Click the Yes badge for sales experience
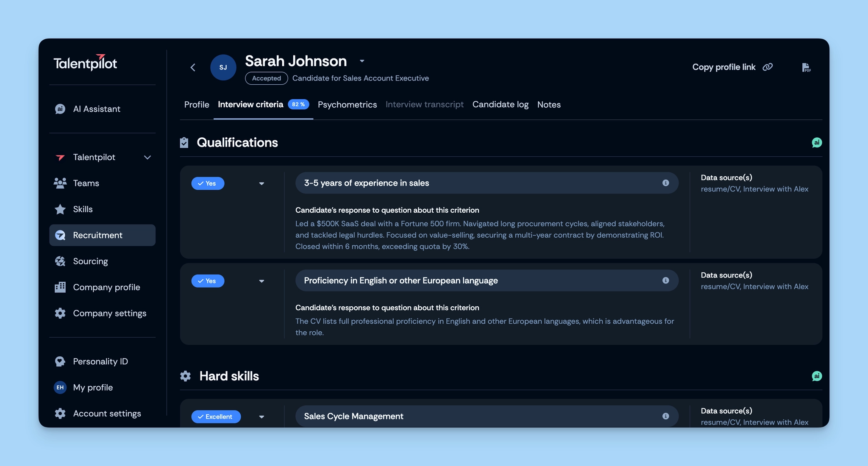Viewport: 868px width, 466px height. coord(207,183)
